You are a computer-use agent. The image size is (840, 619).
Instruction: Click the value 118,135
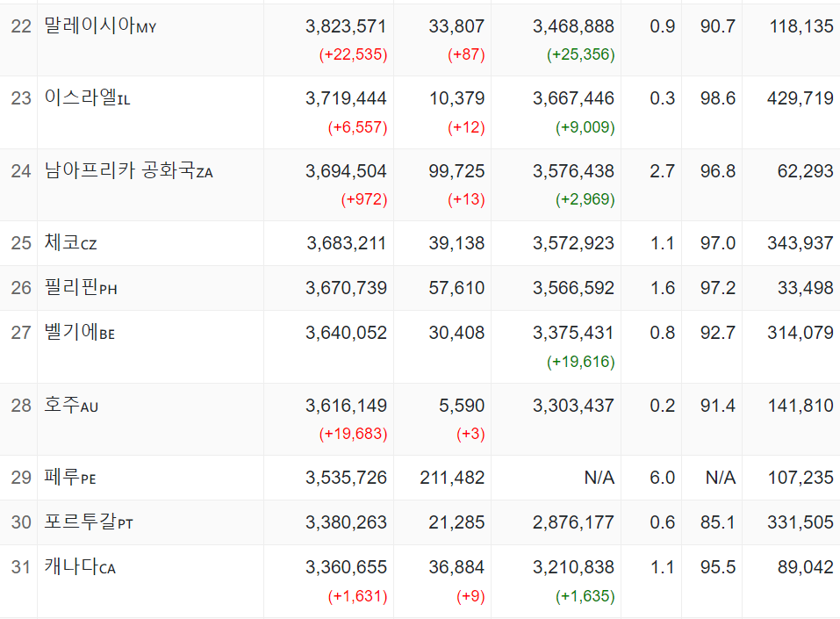(x=801, y=26)
